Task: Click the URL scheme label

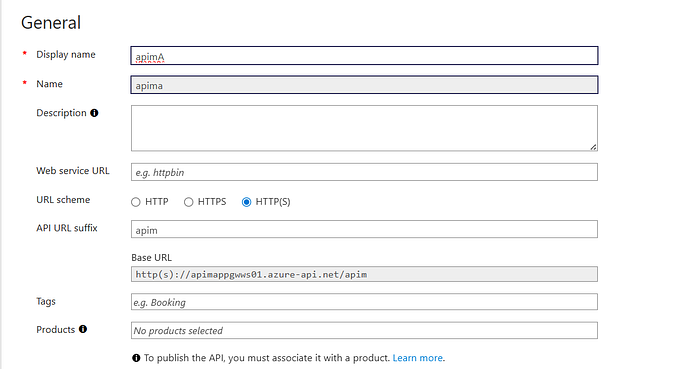Action: tap(63, 200)
